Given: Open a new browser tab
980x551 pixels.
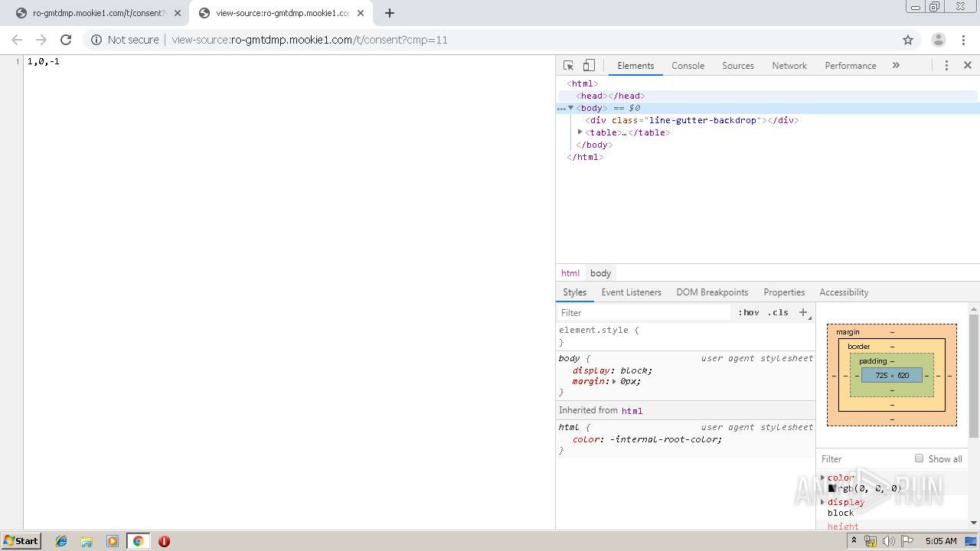Looking at the screenshot, I should 390,13.
